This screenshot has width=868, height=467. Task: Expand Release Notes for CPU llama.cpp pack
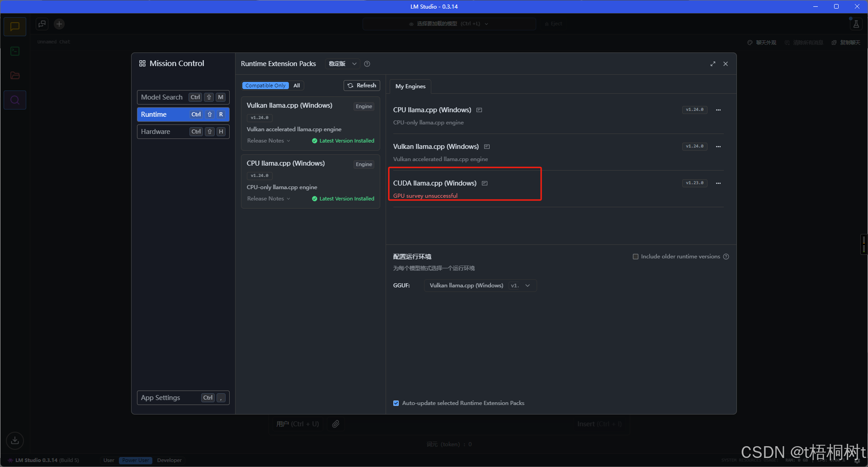coord(269,199)
